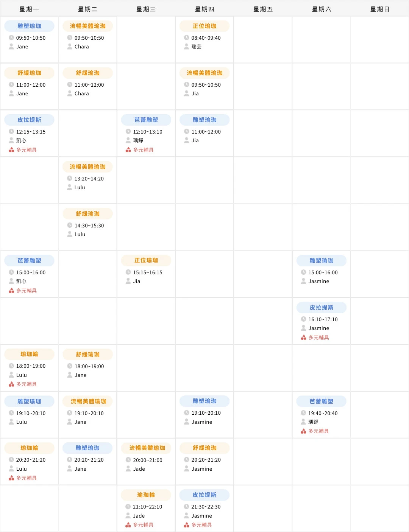Screen dimensions: 409x532
Task: Click the clock icon on Tuesday's 13:20 流暢美體瑜珈
Action: coord(70,178)
